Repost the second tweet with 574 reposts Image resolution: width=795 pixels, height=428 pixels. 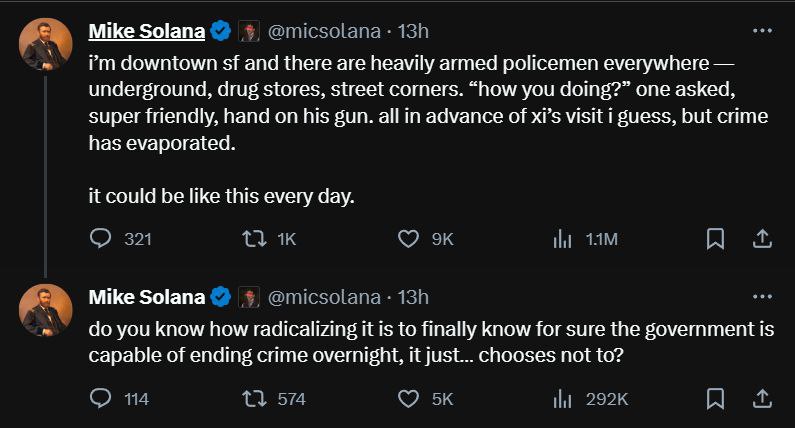click(x=254, y=399)
